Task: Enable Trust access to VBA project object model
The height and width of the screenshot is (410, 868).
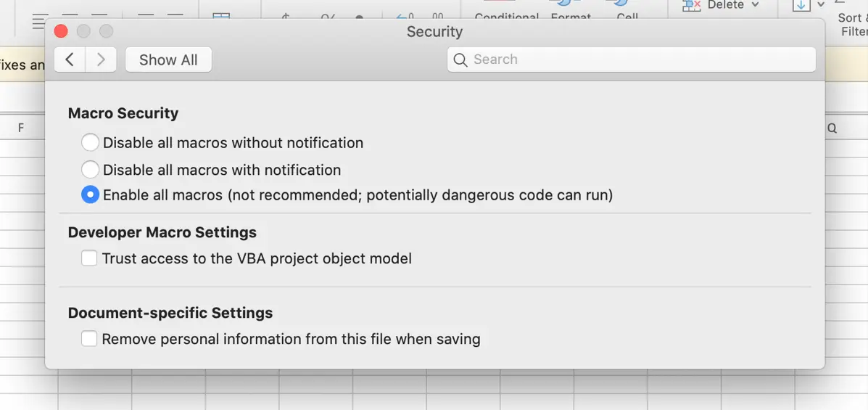Action: 89,258
